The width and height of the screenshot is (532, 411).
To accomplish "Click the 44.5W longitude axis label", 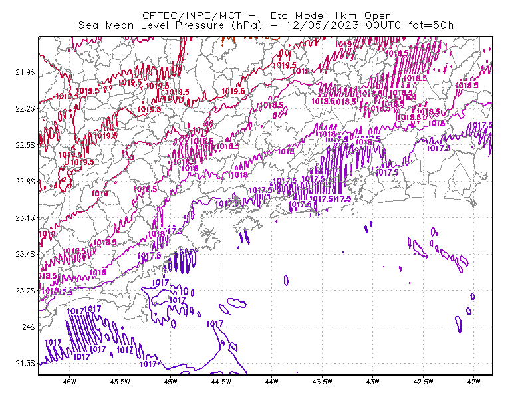I will (x=221, y=382).
